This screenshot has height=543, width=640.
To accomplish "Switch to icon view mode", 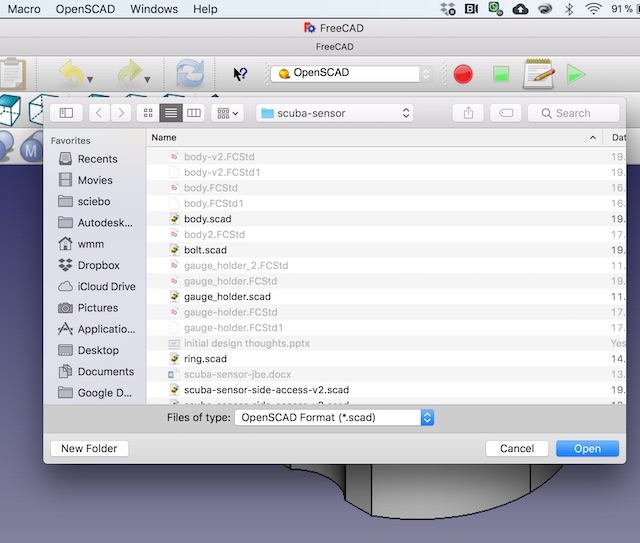I will pyautogui.click(x=148, y=113).
